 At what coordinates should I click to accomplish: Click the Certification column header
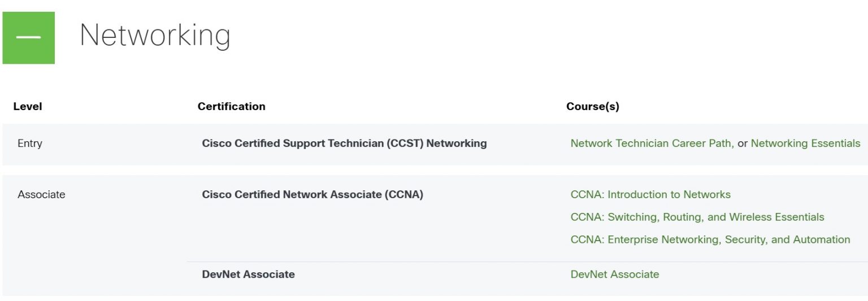click(231, 106)
